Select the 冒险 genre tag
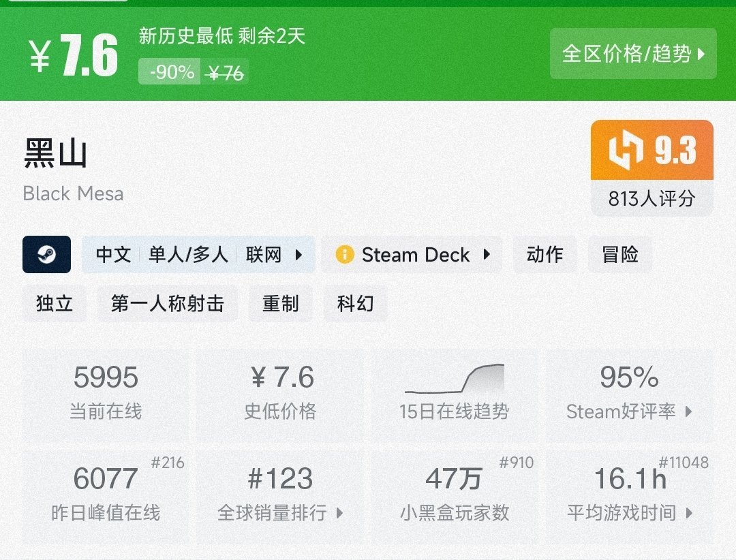Image resolution: width=736 pixels, height=560 pixels. (x=619, y=254)
